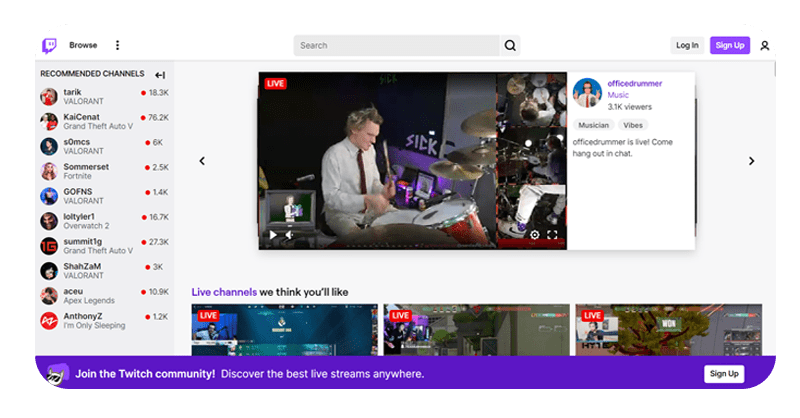Open the user profile icon menu
800x418 pixels.
click(x=764, y=45)
